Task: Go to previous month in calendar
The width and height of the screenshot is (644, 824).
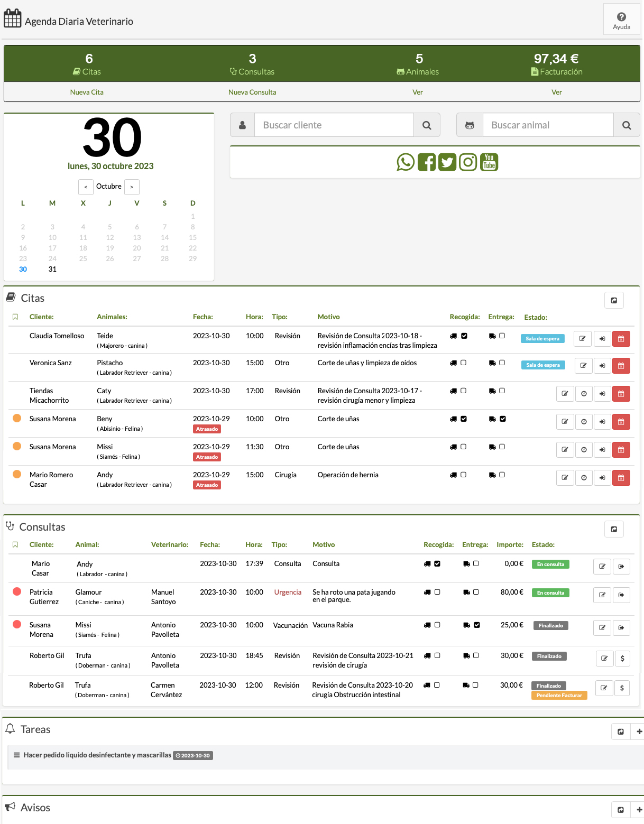Action: [x=86, y=187]
